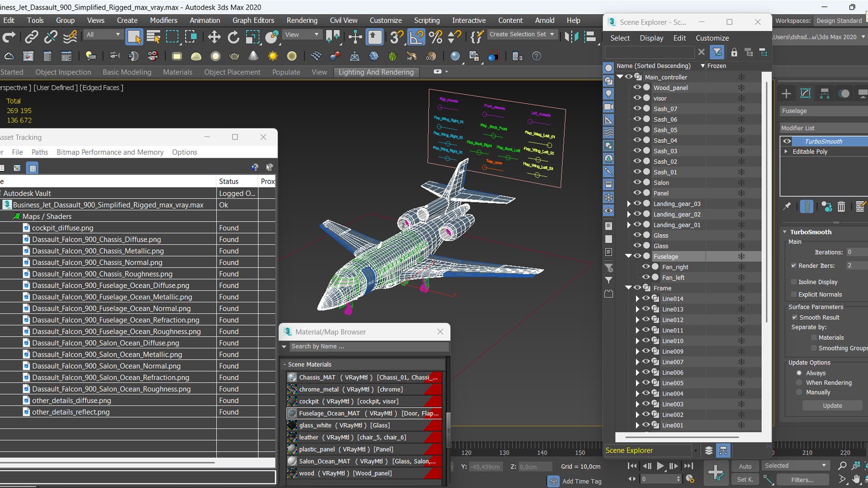This screenshot has width=868, height=488.
Task: Toggle the Percent Snap icon
Action: [x=435, y=37]
